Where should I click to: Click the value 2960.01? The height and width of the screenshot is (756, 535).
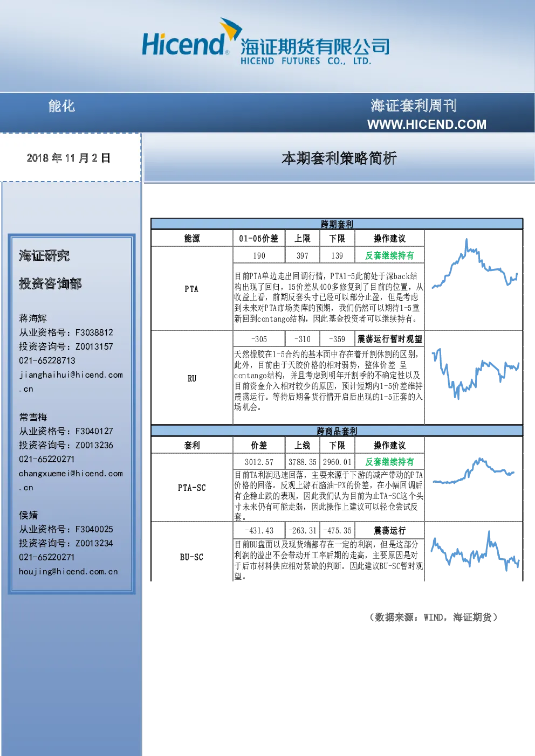[337, 462]
